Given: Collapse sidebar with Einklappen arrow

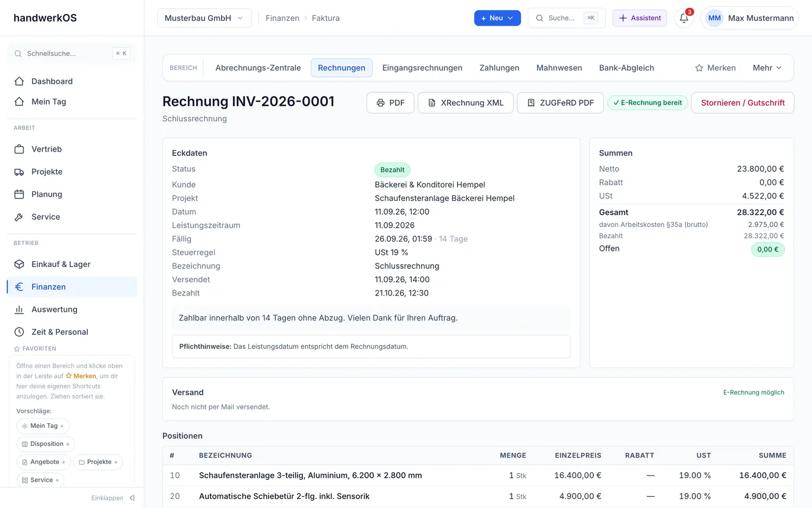Looking at the screenshot, I should point(132,498).
